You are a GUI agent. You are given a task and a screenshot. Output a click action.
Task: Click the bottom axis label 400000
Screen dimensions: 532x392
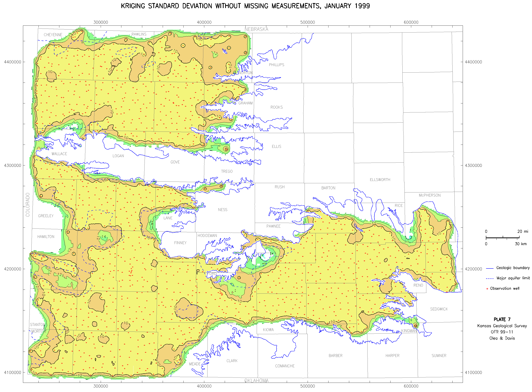click(204, 386)
